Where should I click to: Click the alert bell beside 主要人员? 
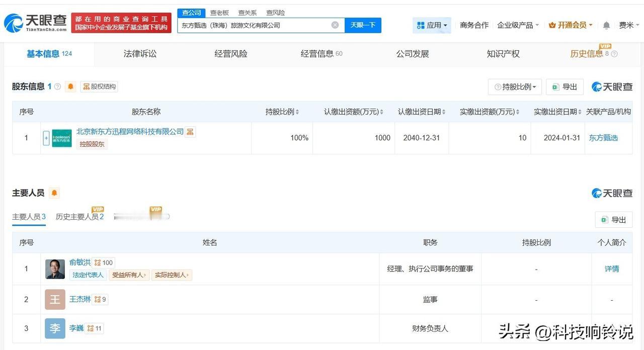click(x=54, y=193)
